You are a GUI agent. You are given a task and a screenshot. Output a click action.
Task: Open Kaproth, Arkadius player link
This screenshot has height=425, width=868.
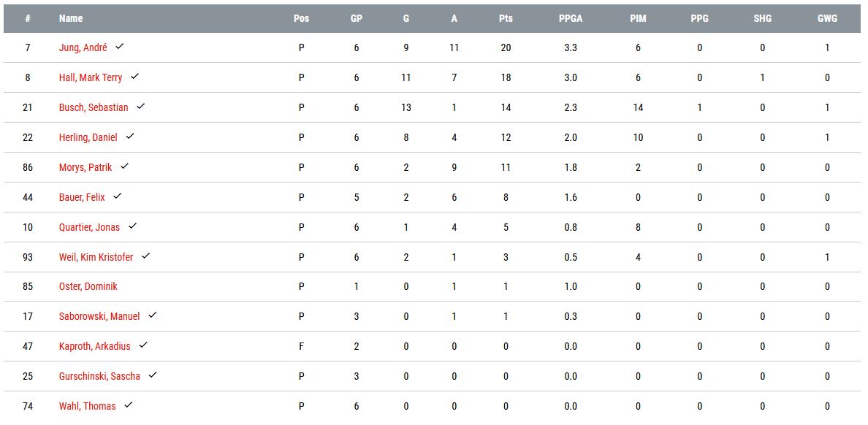tap(95, 347)
